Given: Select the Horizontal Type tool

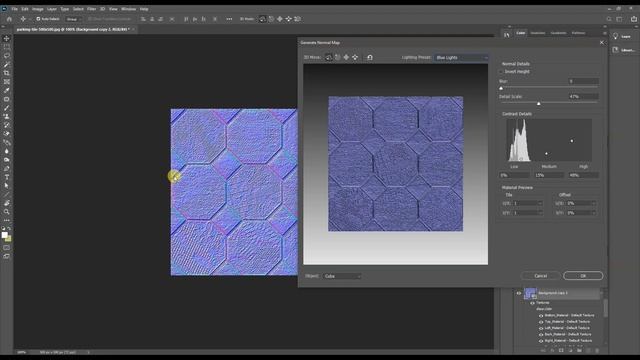Looking at the screenshot, I should [x=7, y=177].
